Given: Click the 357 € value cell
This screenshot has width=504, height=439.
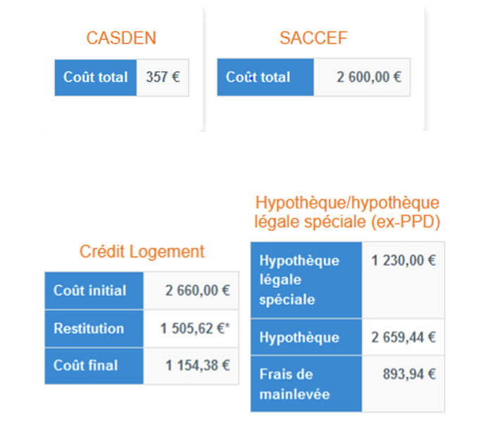Looking at the screenshot, I should 163,77.
